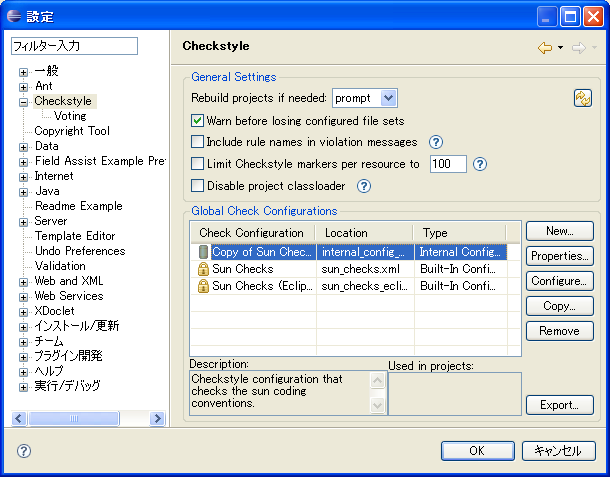Click help icon next to Include rule names

[436, 142]
